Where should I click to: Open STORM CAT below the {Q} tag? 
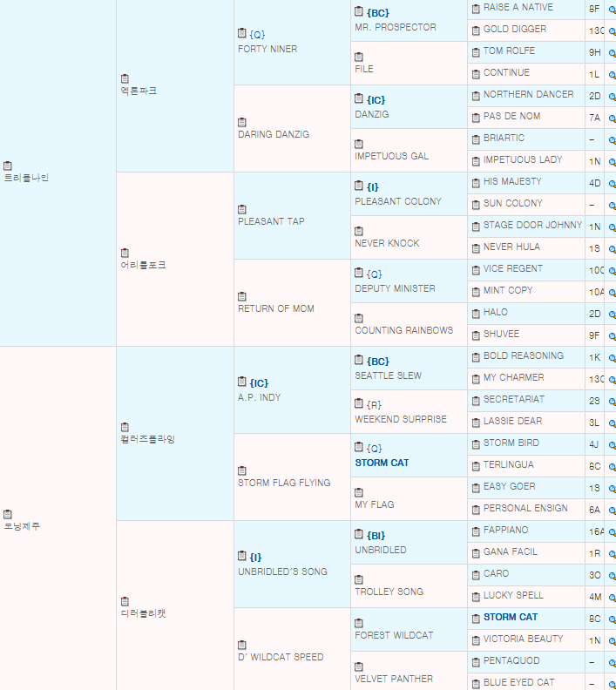(382, 463)
